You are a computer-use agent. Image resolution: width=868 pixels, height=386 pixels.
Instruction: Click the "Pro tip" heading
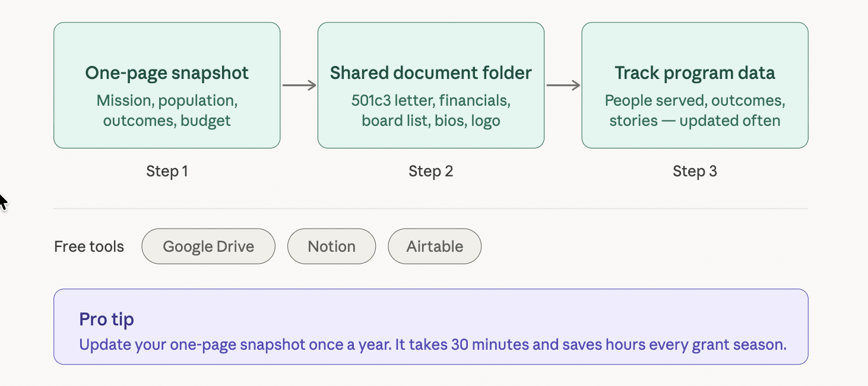tap(107, 319)
